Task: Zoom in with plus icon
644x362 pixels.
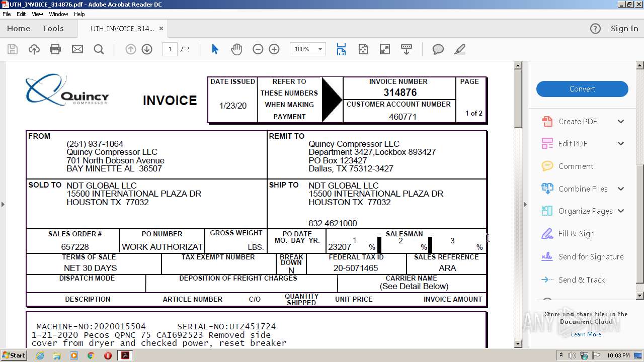Action: [274, 49]
